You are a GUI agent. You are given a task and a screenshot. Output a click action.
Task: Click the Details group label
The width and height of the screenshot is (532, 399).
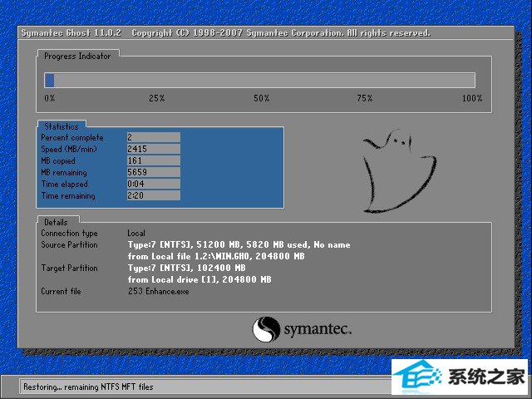(57, 222)
